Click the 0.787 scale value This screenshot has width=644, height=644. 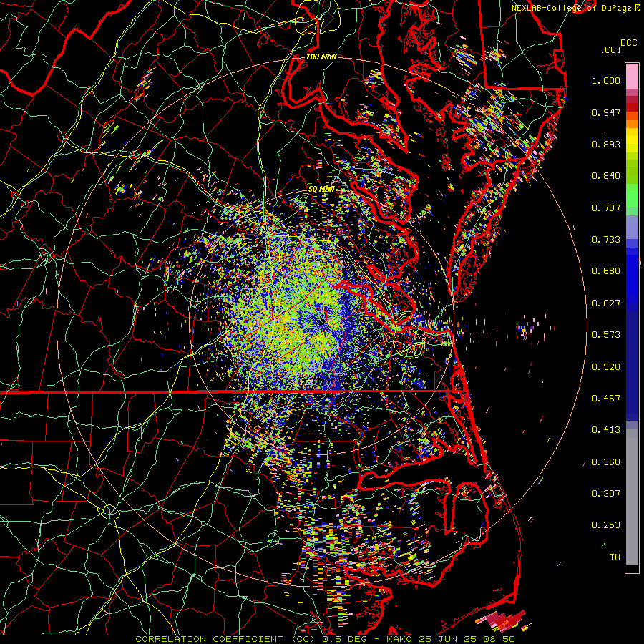[606, 208]
